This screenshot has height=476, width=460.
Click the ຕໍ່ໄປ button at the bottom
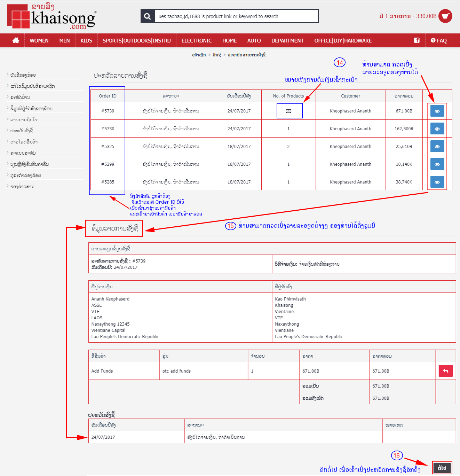pyautogui.click(x=442, y=468)
